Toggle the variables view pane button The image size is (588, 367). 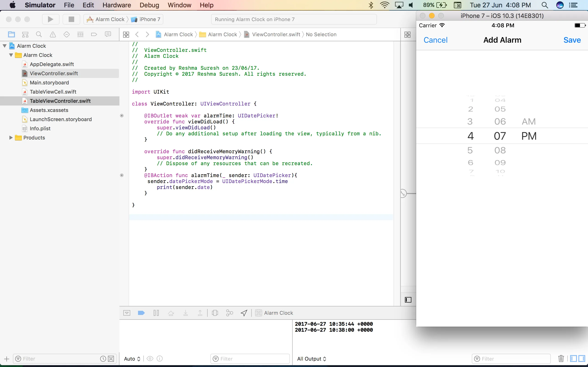(574, 359)
